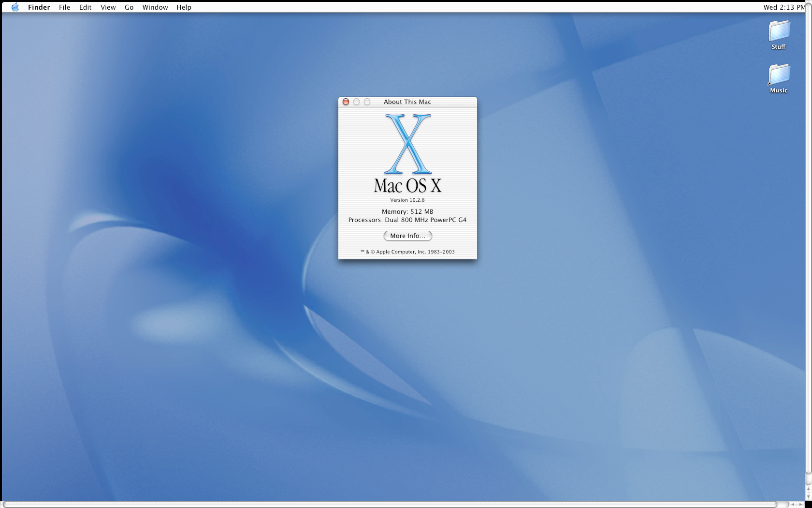Click the menu bar clock showing Wed 2:13 PM
The width and height of the screenshot is (812, 508).
click(x=784, y=7)
